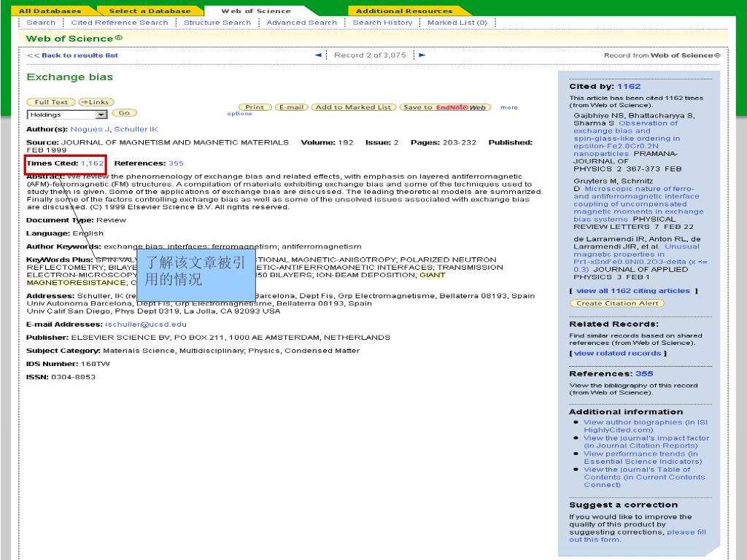Open Advanced Search
The height and width of the screenshot is (560, 747).
[x=301, y=23]
